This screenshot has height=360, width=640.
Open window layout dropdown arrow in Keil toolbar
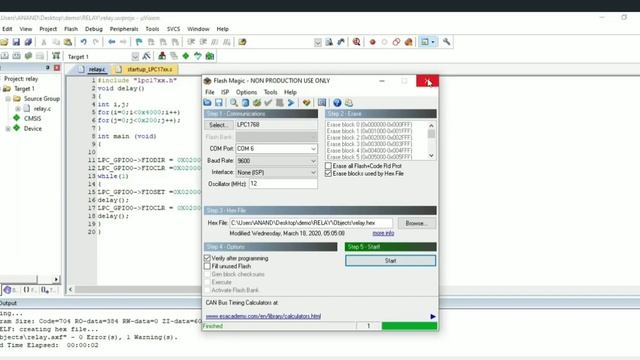433,42
